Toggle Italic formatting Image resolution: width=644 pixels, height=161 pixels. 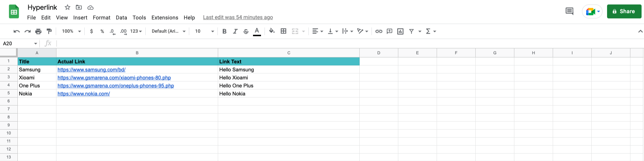coord(235,31)
